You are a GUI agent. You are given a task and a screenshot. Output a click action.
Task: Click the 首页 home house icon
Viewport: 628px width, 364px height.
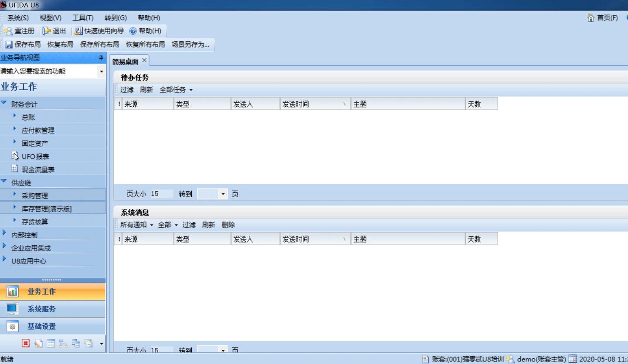coord(591,18)
